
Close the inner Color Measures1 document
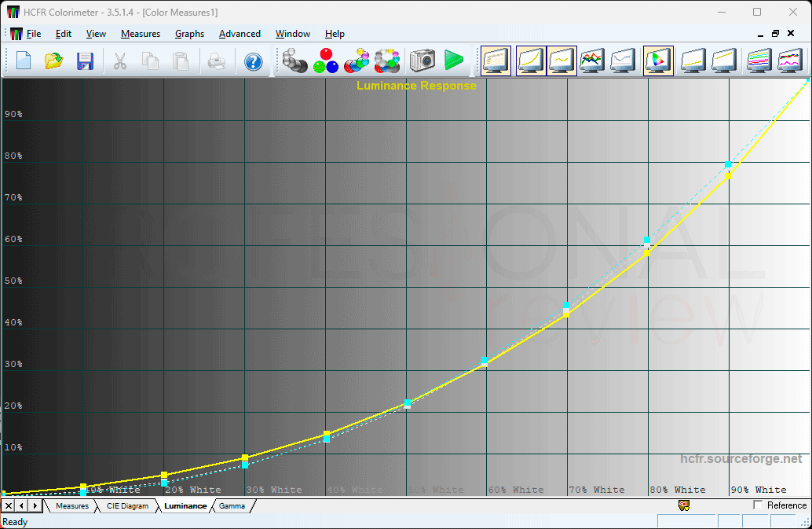click(791, 34)
